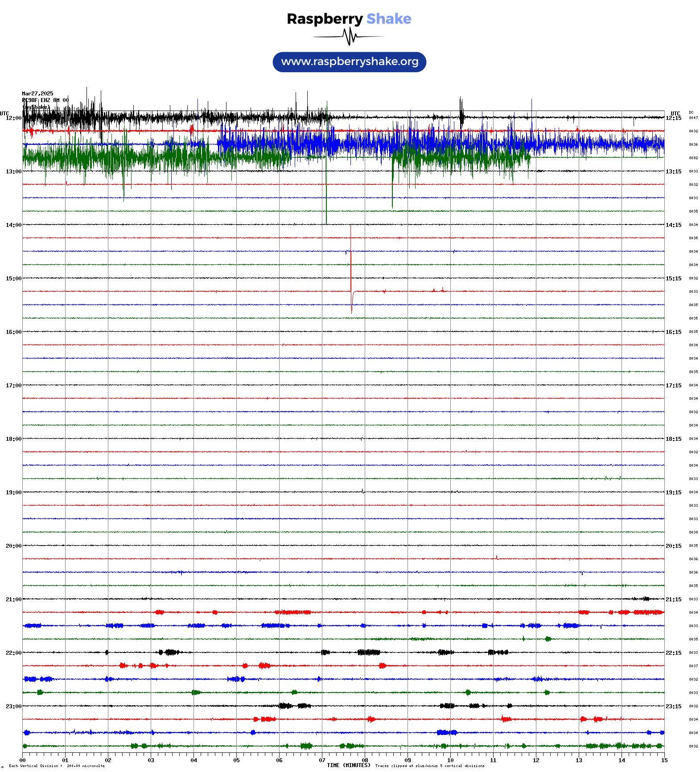
Task: Click the '14:15' label on right axis
Action: click(x=674, y=225)
